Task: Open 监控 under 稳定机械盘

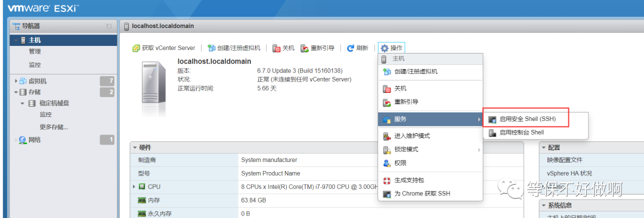Action: click(45, 114)
